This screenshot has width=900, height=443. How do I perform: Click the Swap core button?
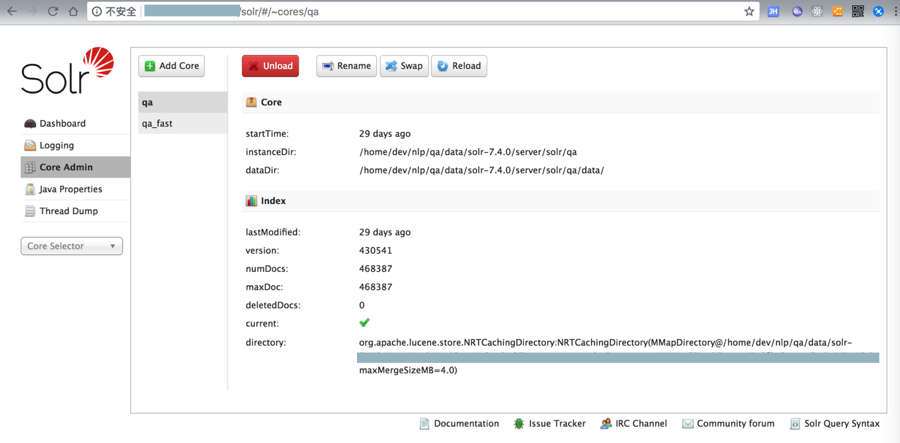[404, 66]
